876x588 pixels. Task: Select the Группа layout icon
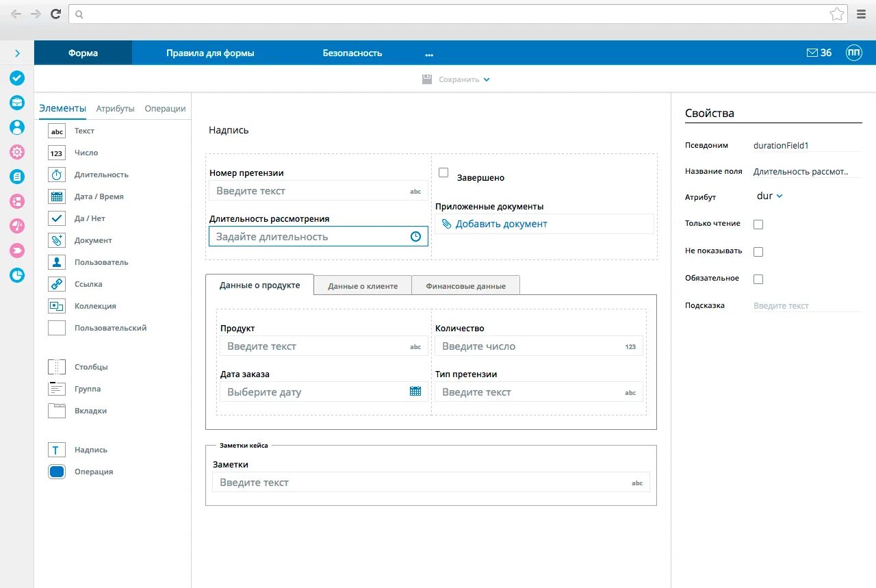[x=57, y=389]
